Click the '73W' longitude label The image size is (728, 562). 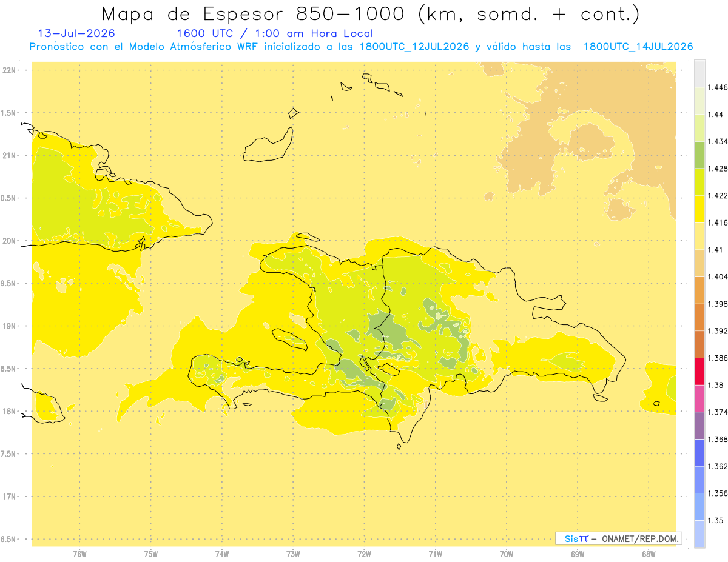tap(293, 554)
